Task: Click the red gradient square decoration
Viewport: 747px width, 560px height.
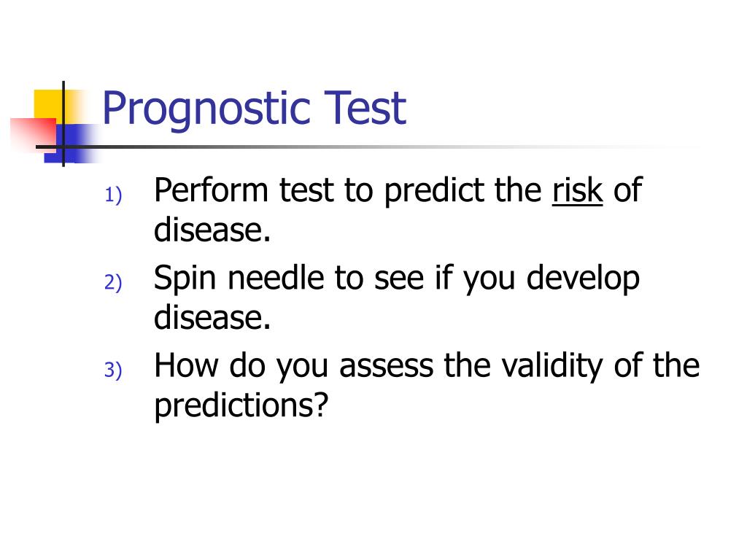Action: pyautogui.click(x=34, y=135)
